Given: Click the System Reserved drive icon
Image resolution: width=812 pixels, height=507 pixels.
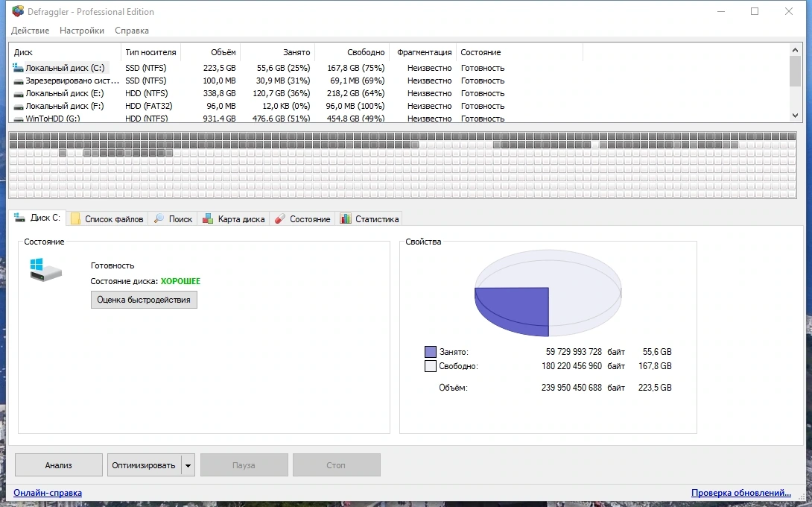Looking at the screenshot, I should tap(18, 81).
